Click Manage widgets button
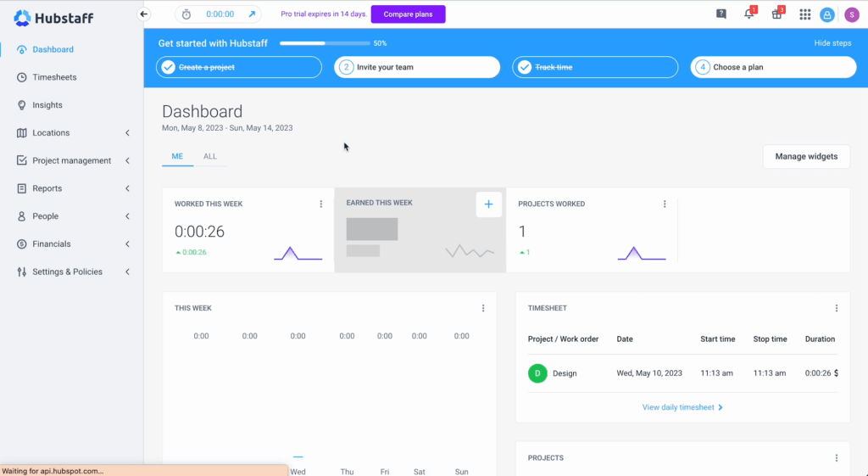The image size is (868, 476). pos(806,156)
